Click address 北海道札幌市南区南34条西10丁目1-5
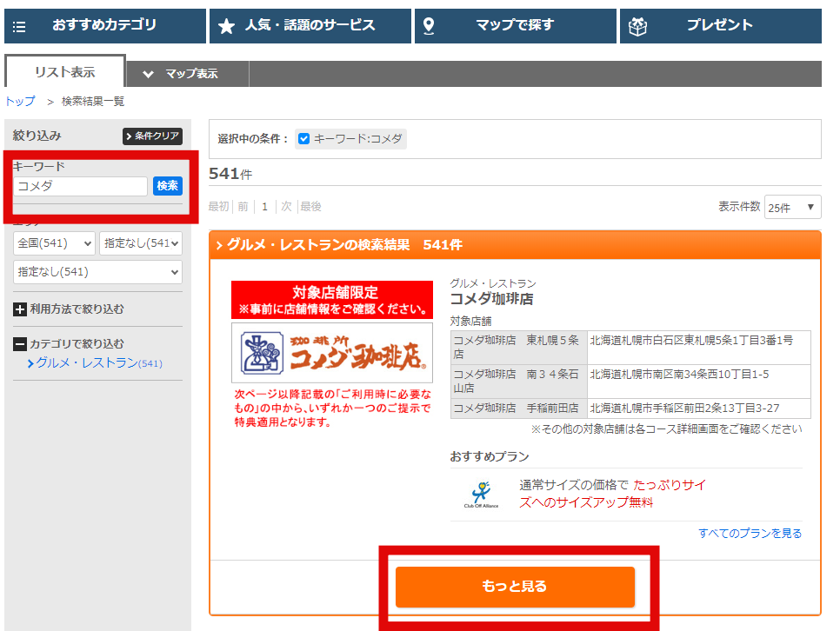This screenshot has height=631, width=840. [679, 375]
